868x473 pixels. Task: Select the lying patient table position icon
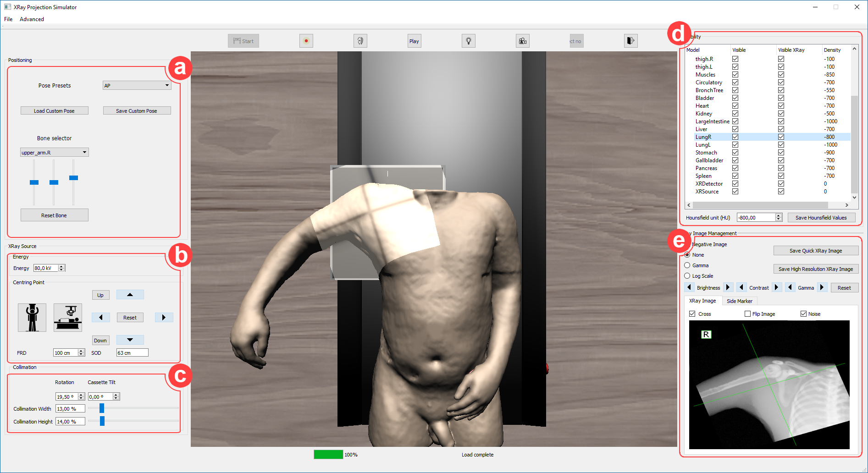(68, 317)
